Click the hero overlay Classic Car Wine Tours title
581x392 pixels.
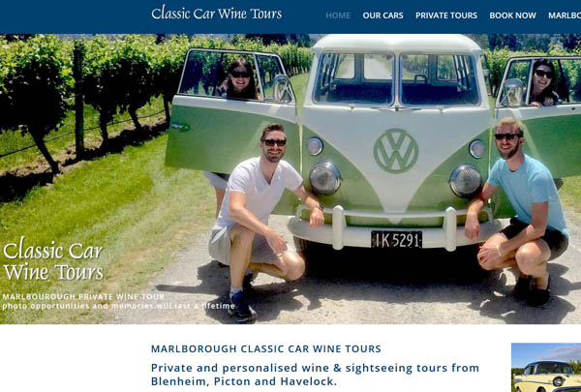[53, 259]
